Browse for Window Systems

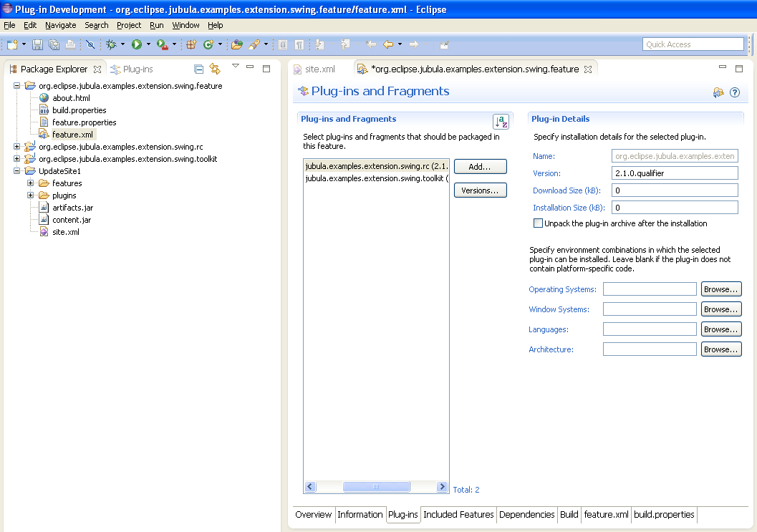coord(721,309)
